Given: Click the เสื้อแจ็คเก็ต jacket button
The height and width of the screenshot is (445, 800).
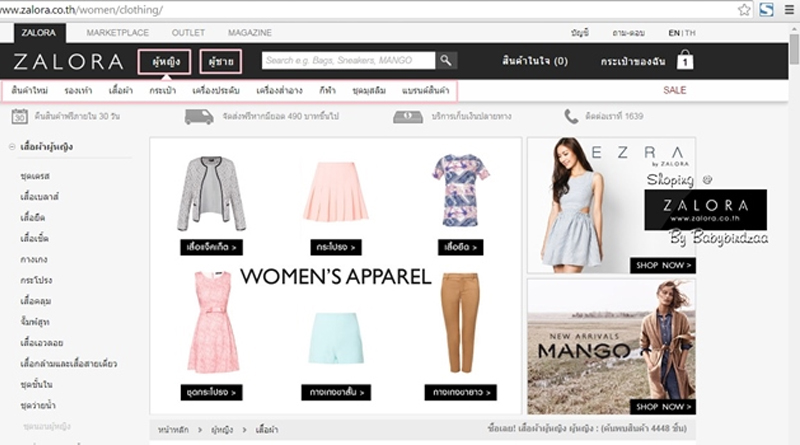Looking at the screenshot, I should (x=211, y=247).
